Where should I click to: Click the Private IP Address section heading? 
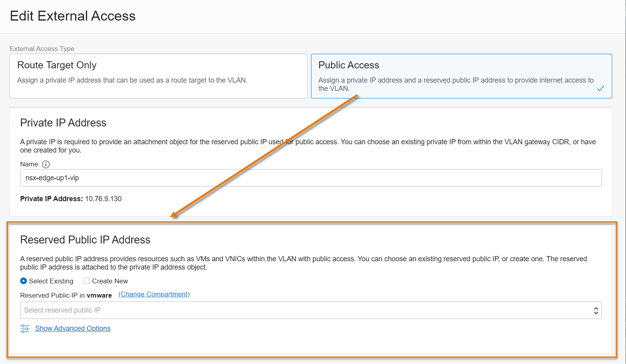[63, 123]
